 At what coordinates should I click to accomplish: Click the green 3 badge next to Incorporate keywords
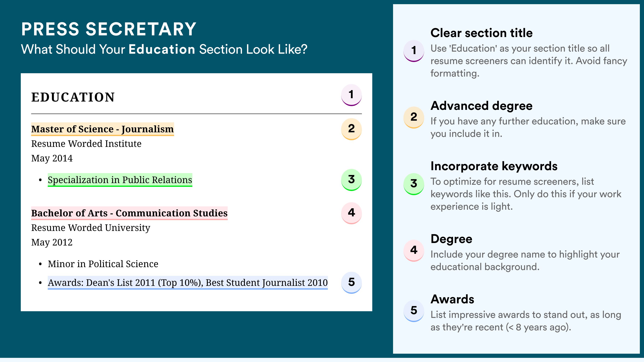point(414,184)
